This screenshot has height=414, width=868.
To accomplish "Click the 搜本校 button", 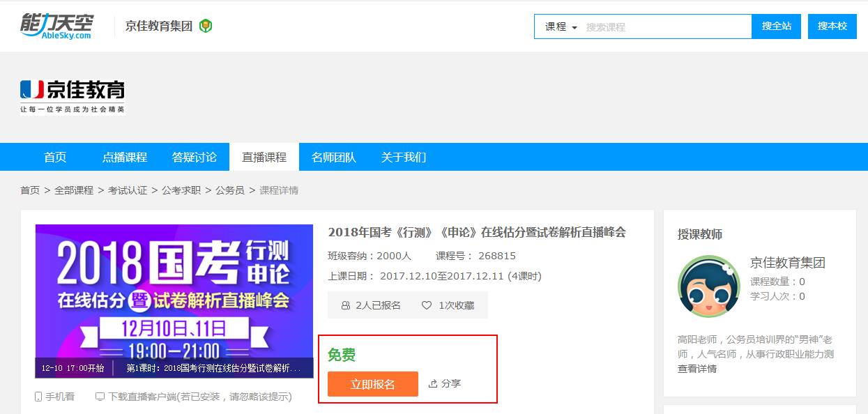I will click(832, 26).
